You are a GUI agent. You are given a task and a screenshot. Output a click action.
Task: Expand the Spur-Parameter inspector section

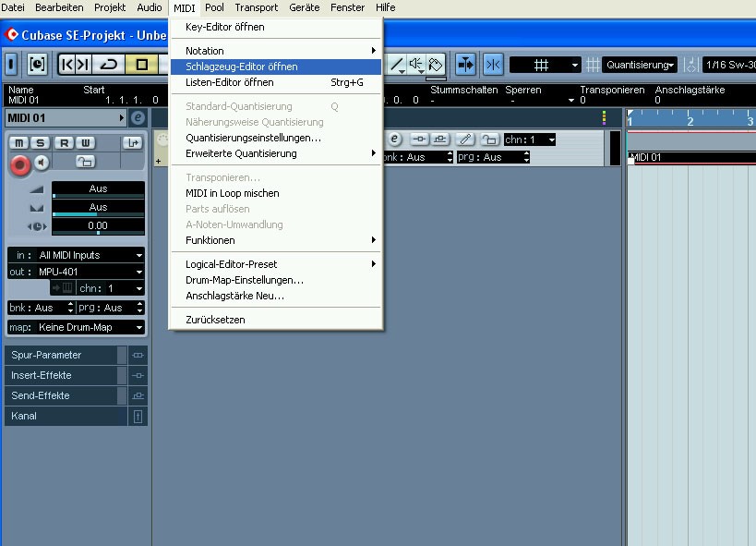pos(61,355)
